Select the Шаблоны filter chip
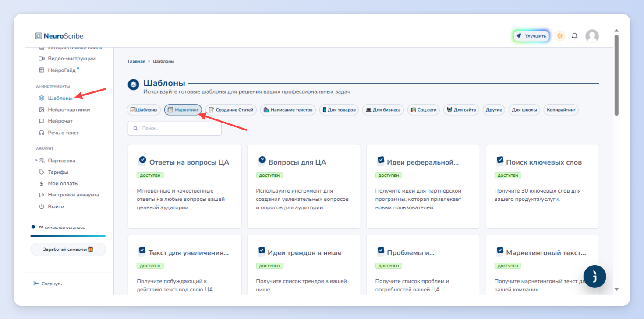The width and height of the screenshot is (644, 319). (144, 110)
